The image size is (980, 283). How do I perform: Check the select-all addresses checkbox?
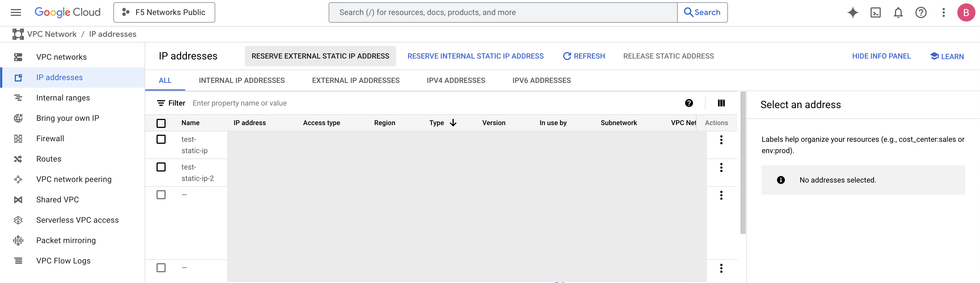161,123
